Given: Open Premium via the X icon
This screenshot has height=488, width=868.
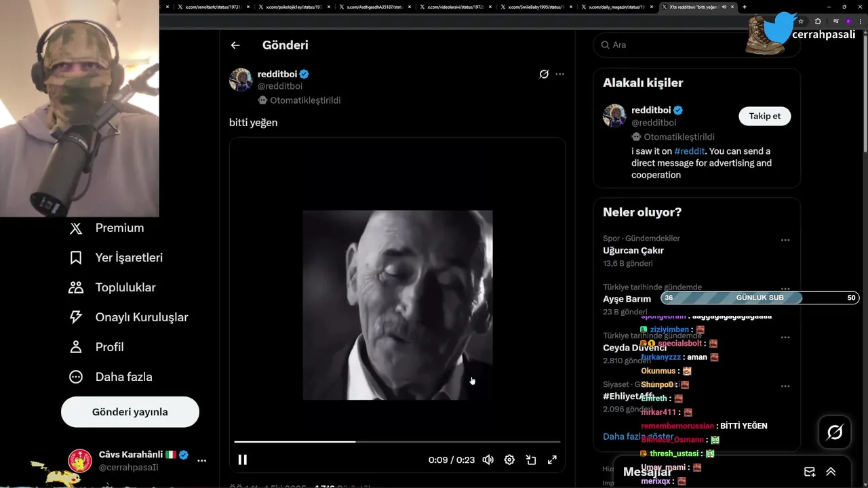Looking at the screenshot, I should coord(76,228).
